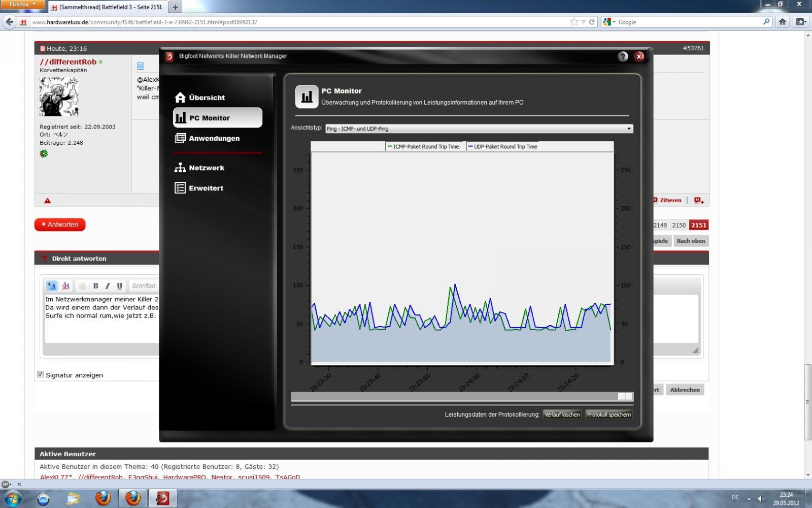The height and width of the screenshot is (508, 812).
Task: Go back to the previous page
Action: click(x=9, y=22)
